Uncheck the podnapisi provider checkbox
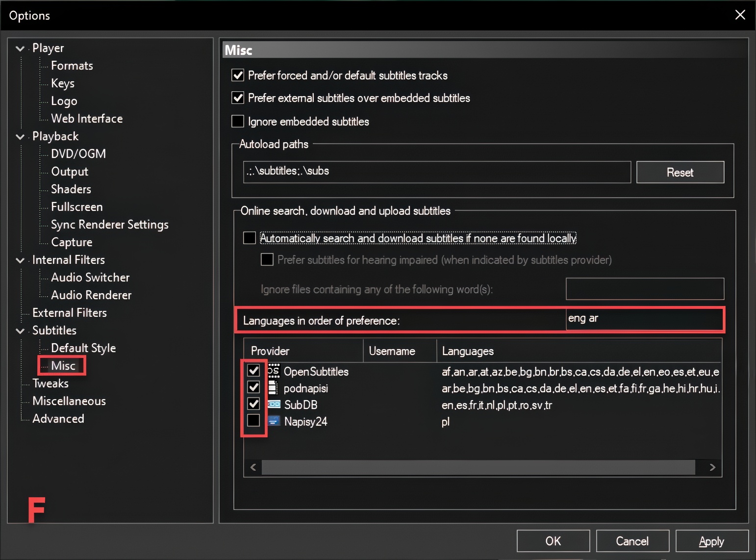 253,387
